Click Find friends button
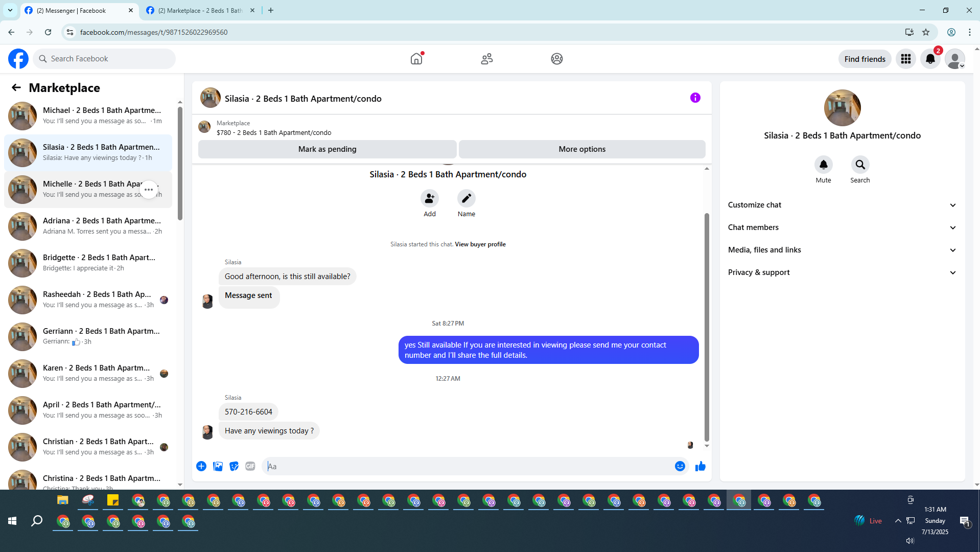980x552 pixels. point(865,59)
